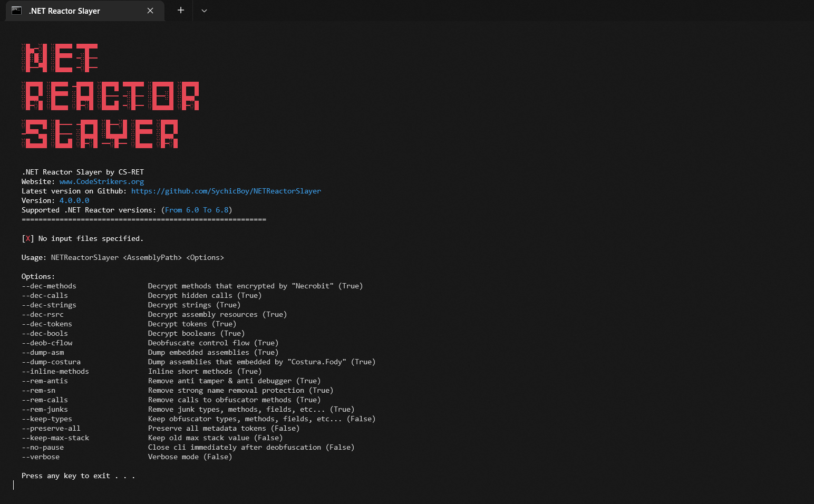Click 'Press any key to exit' prompt
814x504 pixels.
(x=78, y=476)
